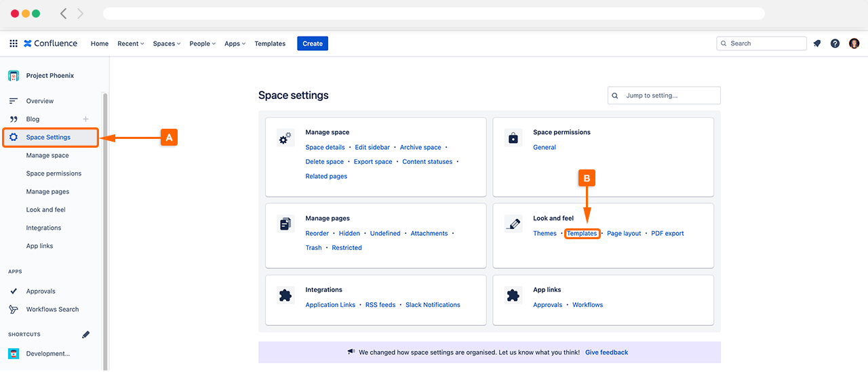Open the user profile avatar
868x372 pixels.
(854, 43)
